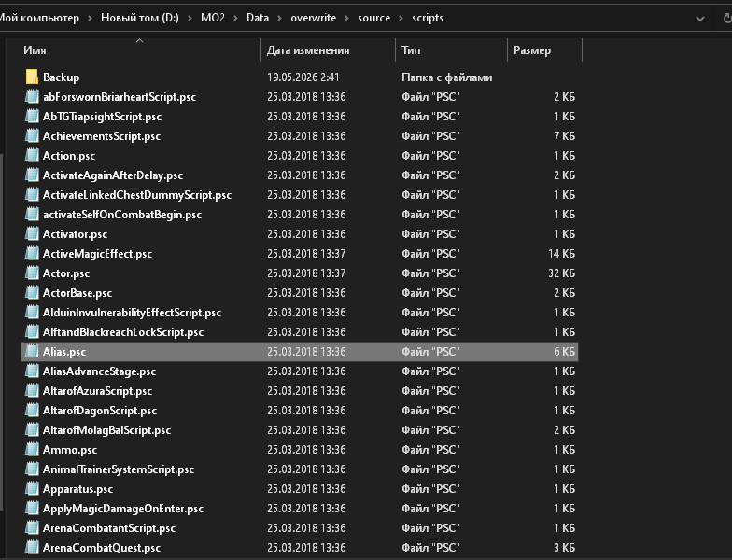Viewport: 732px width, 560px height.
Task: Select the file name Apparatus.psc
Action: 78,489
